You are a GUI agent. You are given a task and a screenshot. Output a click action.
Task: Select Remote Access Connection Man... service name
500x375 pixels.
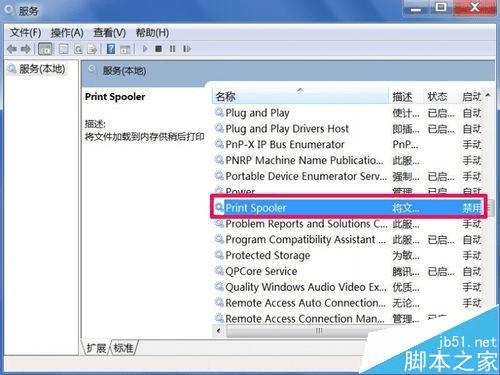click(305, 319)
